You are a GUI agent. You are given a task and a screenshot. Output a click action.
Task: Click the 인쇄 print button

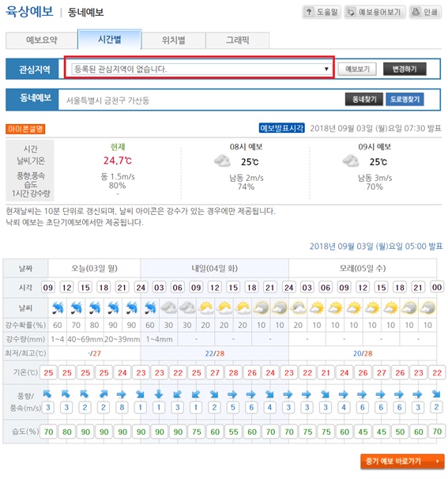tap(425, 12)
